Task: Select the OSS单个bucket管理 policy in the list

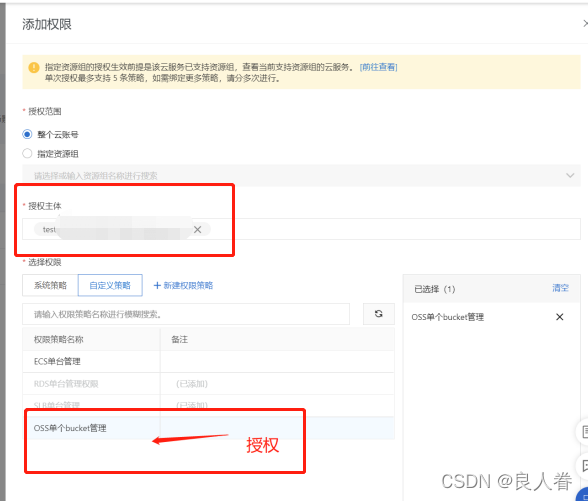Action: [x=208, y=428]
